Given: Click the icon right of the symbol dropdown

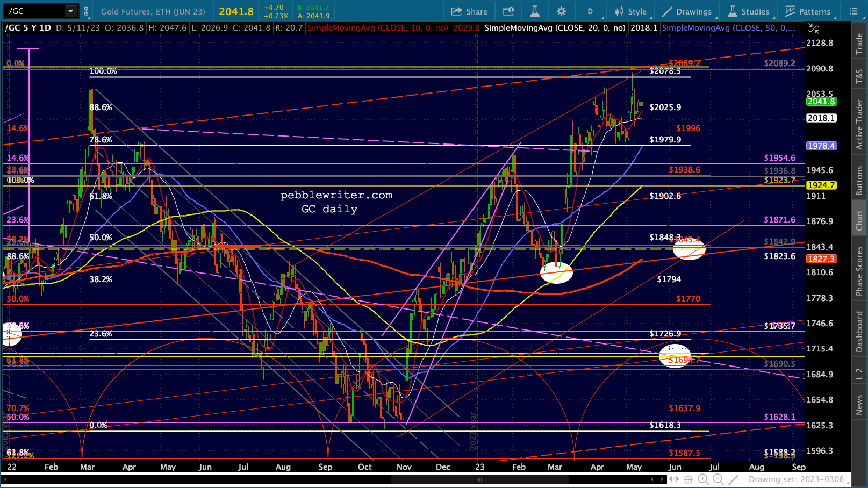Looking at the screenshot, I should point(86,11).
